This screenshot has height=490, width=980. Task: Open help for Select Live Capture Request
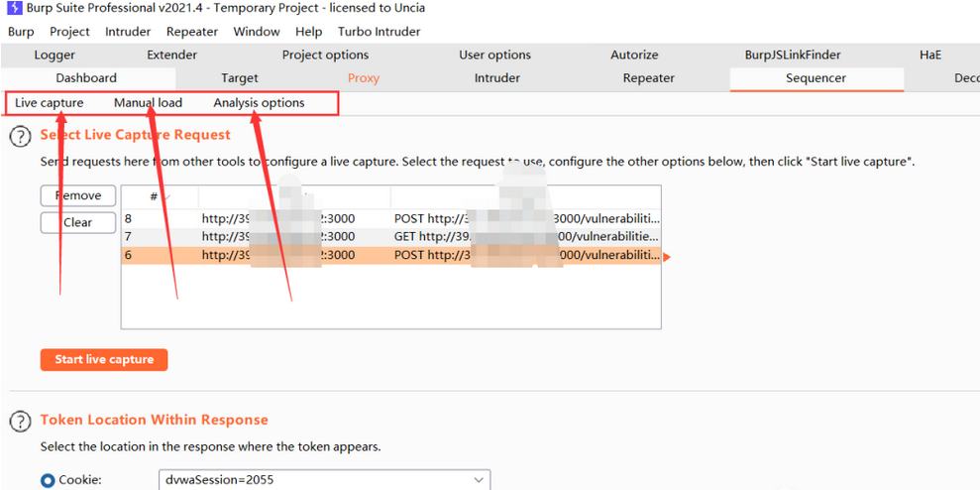(21, 136)
